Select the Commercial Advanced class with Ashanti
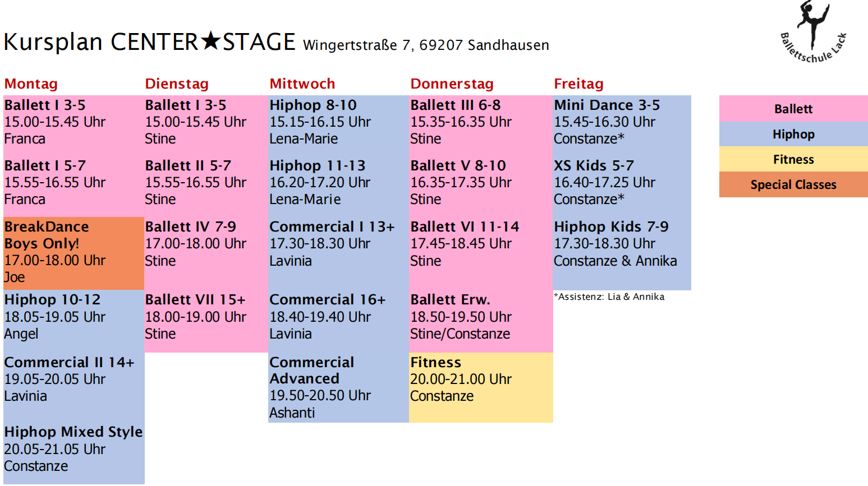 tap(338, 387)
